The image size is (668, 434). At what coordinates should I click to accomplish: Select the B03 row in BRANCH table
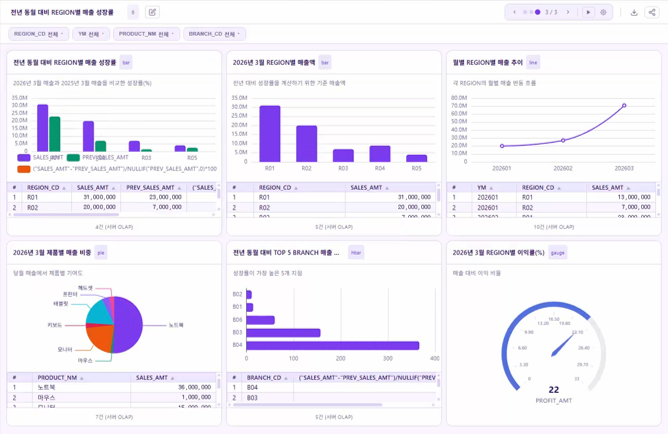click(x=332, y=397)
